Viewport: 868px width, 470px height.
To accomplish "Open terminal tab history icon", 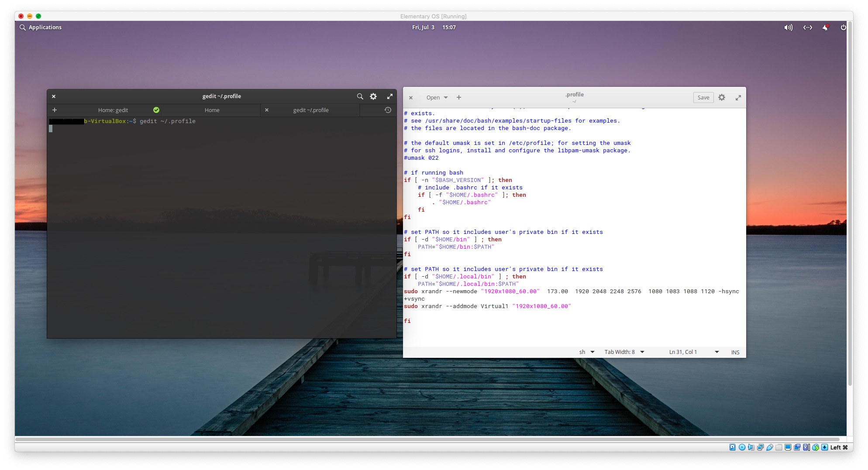I will point(388,110).
